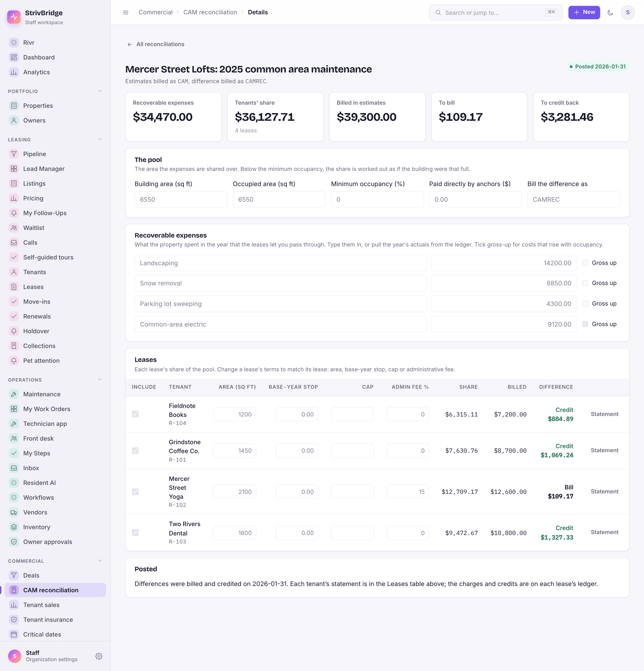Collapse the Leasing sidebar section
Viewport: 644px width, 671px height.
(x=100, y=139)
